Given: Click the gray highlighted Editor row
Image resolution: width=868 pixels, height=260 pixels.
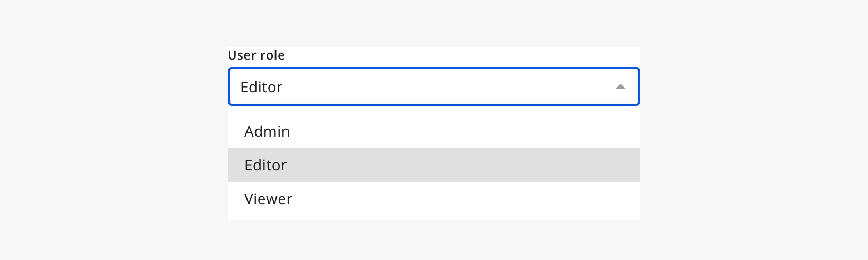Looking at the screenshot, I should click(434, 165).
